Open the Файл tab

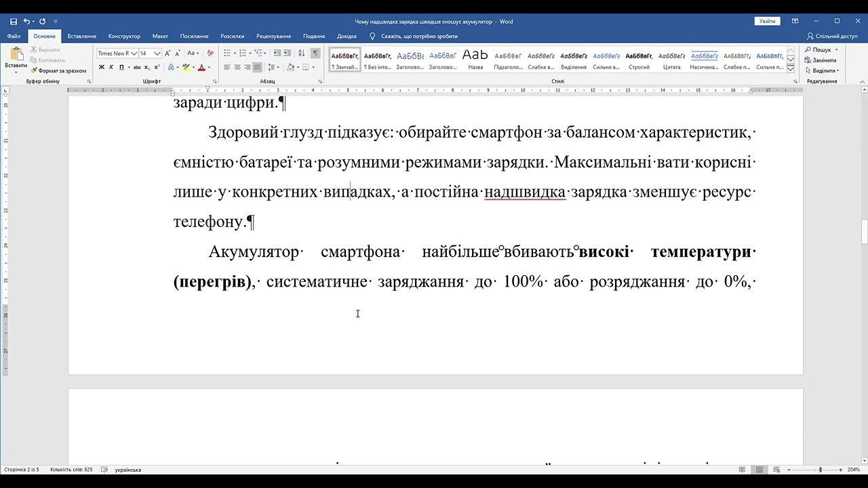(x=14, y=36)
